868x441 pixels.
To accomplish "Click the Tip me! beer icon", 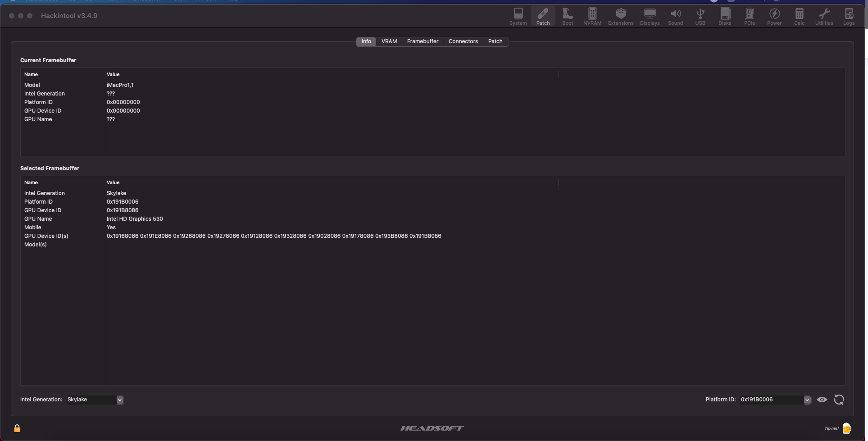I will [847, 428].
